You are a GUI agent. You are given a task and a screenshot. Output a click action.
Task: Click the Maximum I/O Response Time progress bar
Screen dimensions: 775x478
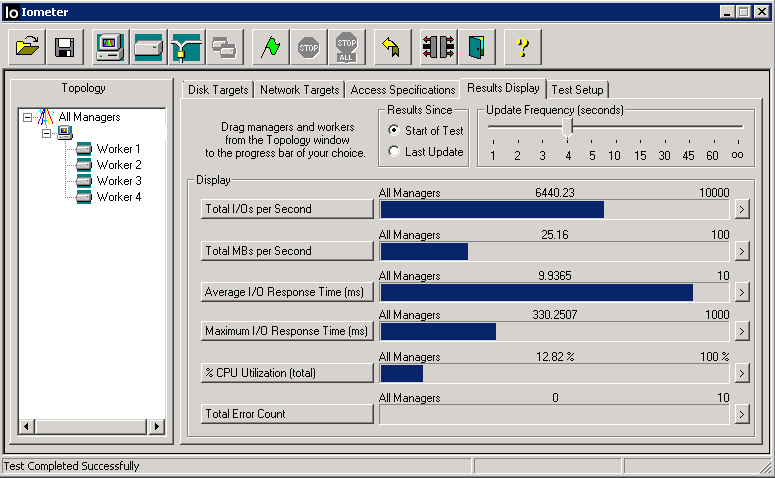point(554,331)
